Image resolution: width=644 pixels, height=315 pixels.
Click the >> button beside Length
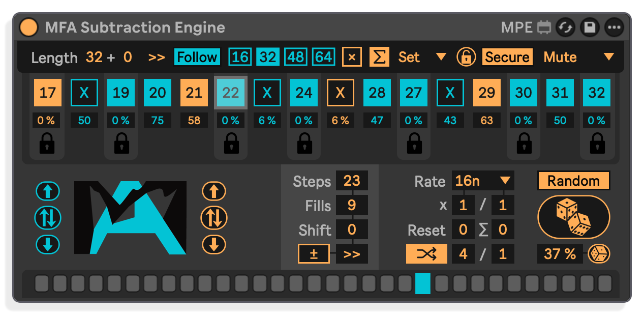click(x=157, y=57)
